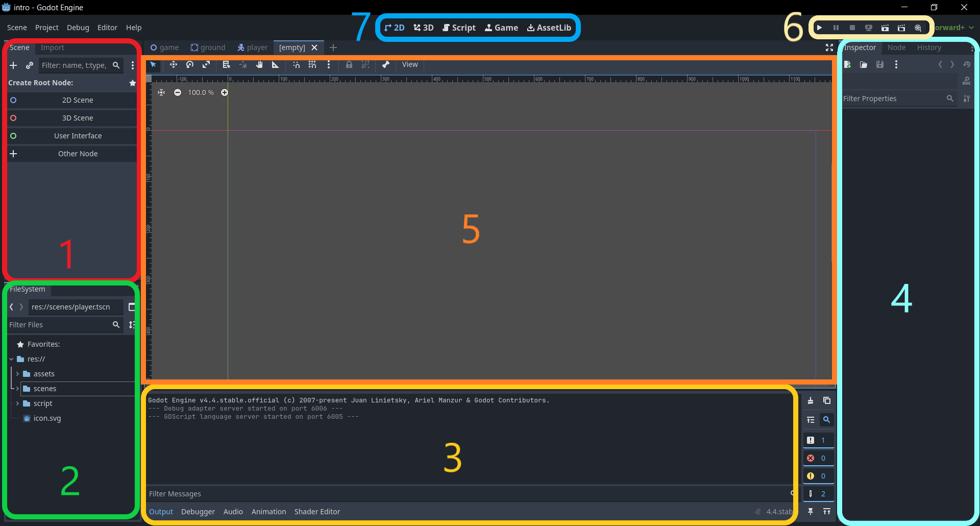Add a new node with plus icon
980x526 pixels.
pos(14,65)
